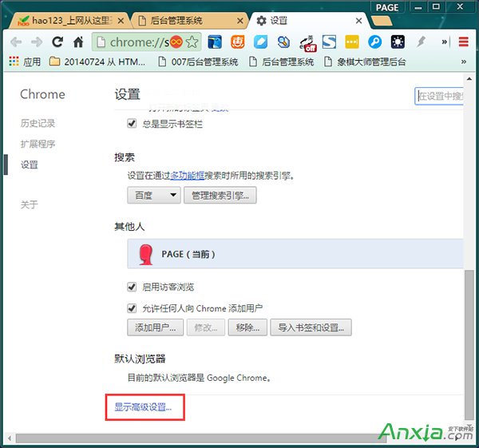Go forward with the forward arrow

[x=37, y=42]
